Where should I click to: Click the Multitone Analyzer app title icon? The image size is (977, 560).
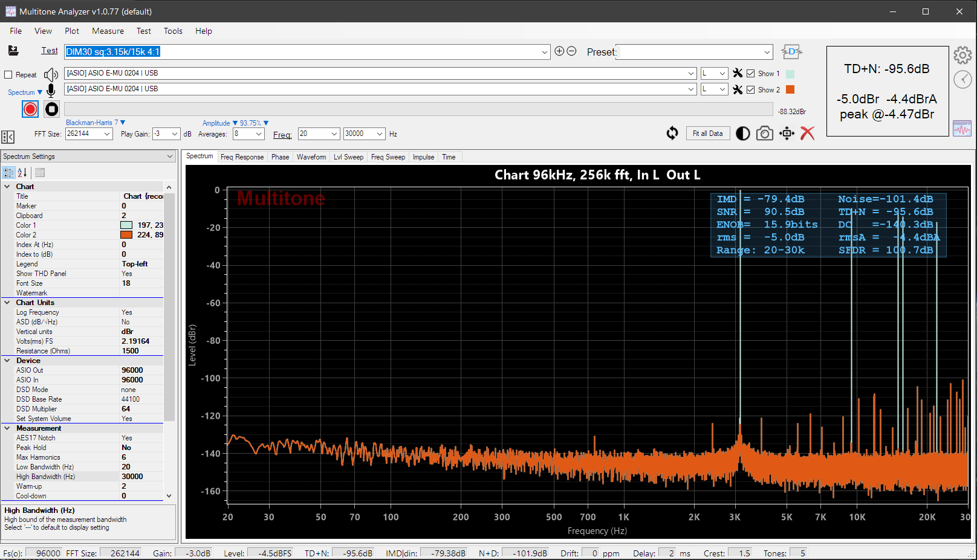(x=10, y=11)
